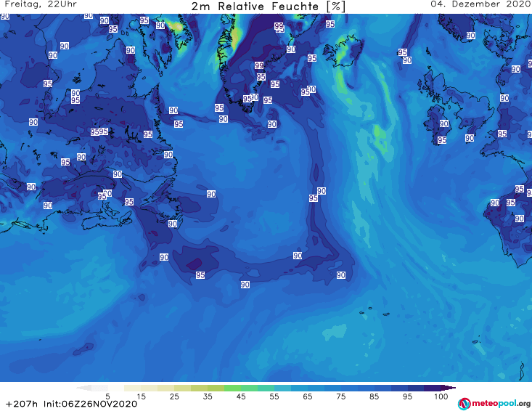Screen dimensions: 532x411
Task: Click the legend value 5
Action: (107, 396)
